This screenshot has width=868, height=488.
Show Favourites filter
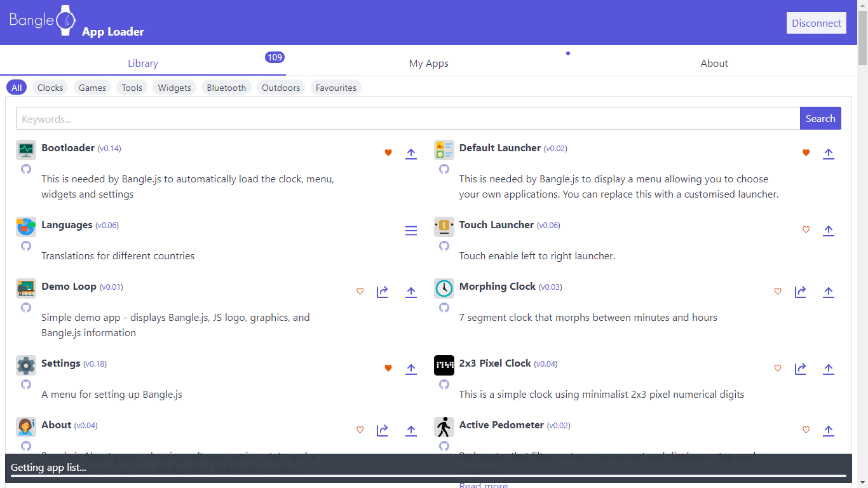pyautogui.click(x=336, y=88)
